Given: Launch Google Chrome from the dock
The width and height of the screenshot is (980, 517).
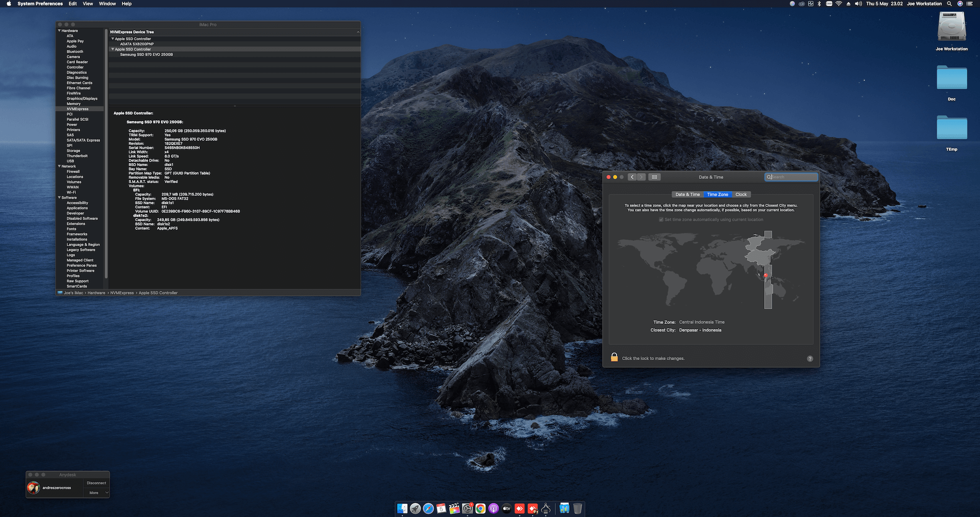Looking at the screenshot, I should click(x=480, y=508).
